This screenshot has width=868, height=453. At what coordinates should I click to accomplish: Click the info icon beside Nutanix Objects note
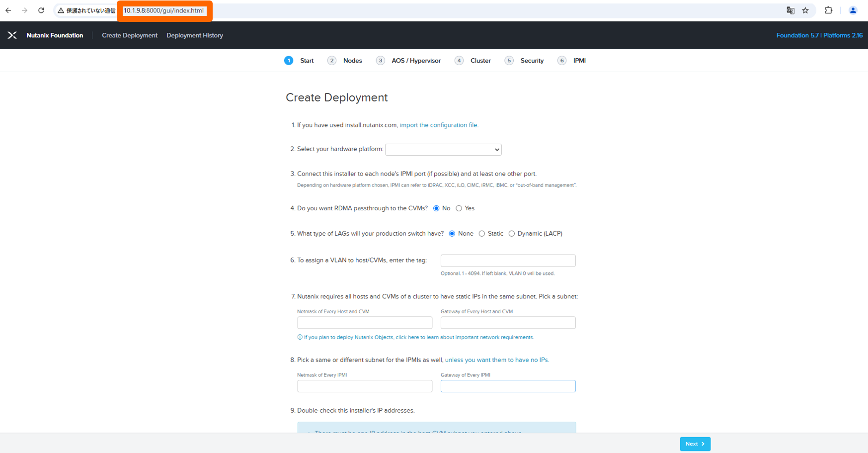click(x=300, y=337)
